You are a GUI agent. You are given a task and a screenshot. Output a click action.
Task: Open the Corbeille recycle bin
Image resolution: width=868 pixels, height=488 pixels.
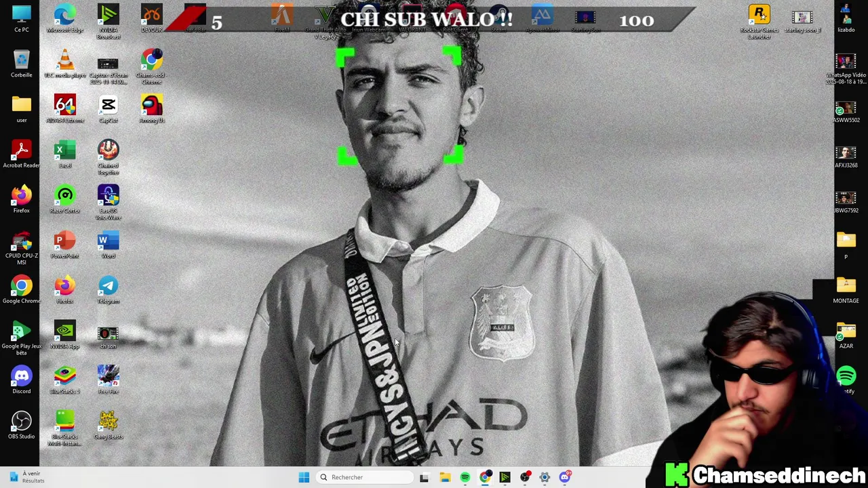[x=21, y=64]
